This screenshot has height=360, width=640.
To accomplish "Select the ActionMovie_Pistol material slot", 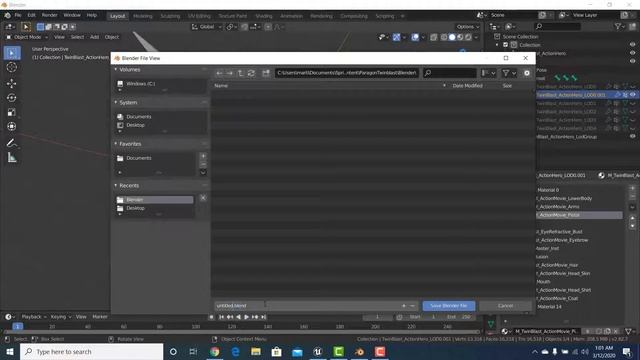I will 579,215.
